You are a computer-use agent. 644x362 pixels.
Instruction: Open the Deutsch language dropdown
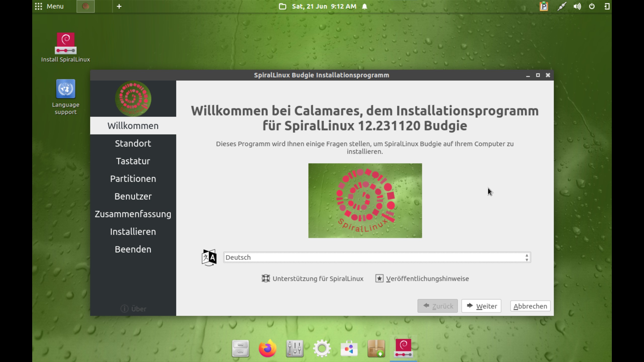(x=377, y=257)
